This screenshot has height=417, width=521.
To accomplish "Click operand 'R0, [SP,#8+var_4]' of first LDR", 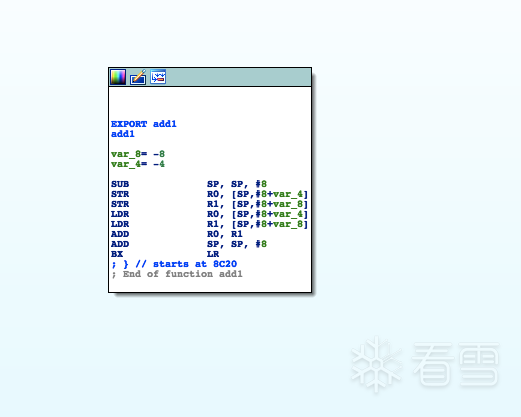I will (x=257, y=214).
